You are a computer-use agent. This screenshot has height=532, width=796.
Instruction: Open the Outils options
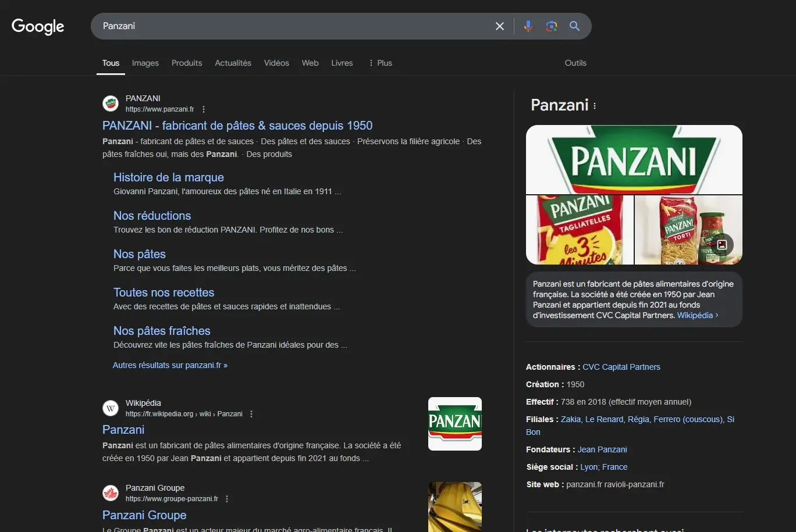(575, 63)
